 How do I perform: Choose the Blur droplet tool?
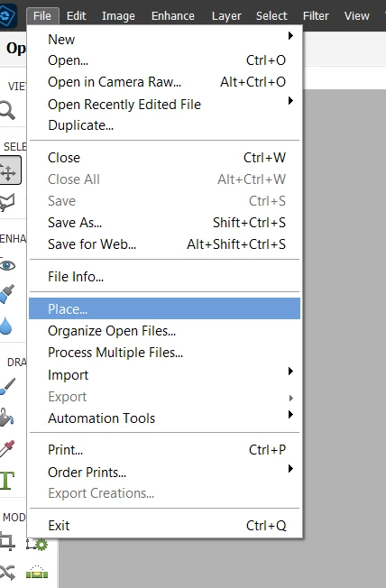pos(6,326)
